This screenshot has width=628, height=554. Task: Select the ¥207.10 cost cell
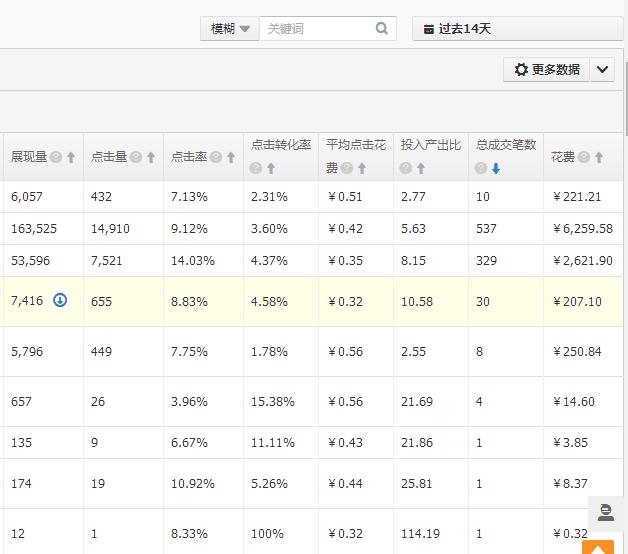pos(583,302)
